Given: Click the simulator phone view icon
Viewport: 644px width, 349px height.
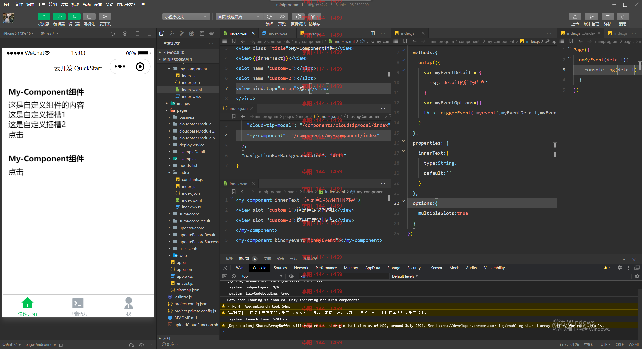Looking at the screenshot, I should point(138,34).
